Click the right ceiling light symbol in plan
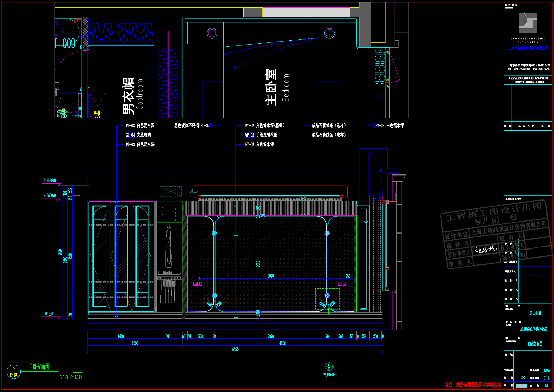Viewport: 554px width, 392px height. pyautogui.click(x=329, y=33)
